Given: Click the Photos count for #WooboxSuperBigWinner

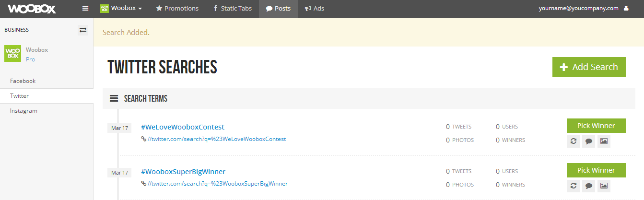Looking at the screenshot, I should (460, 185).
